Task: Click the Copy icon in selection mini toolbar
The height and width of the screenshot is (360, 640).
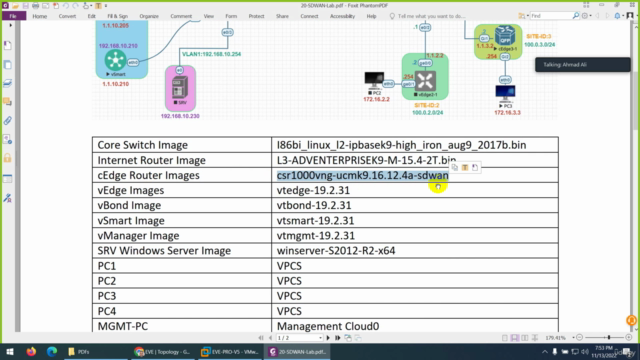Action: coord(455,167)
